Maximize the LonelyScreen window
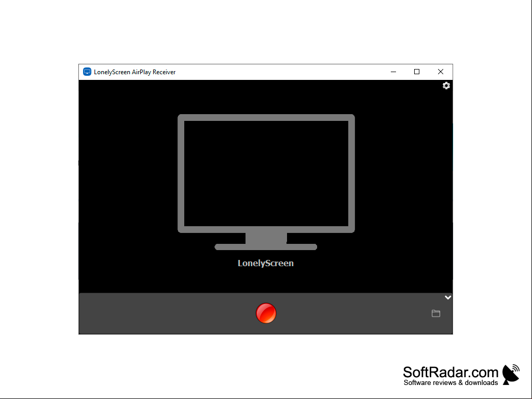Image resolution: width=532 pixels, height=399 pixels. tap(417, 72)
